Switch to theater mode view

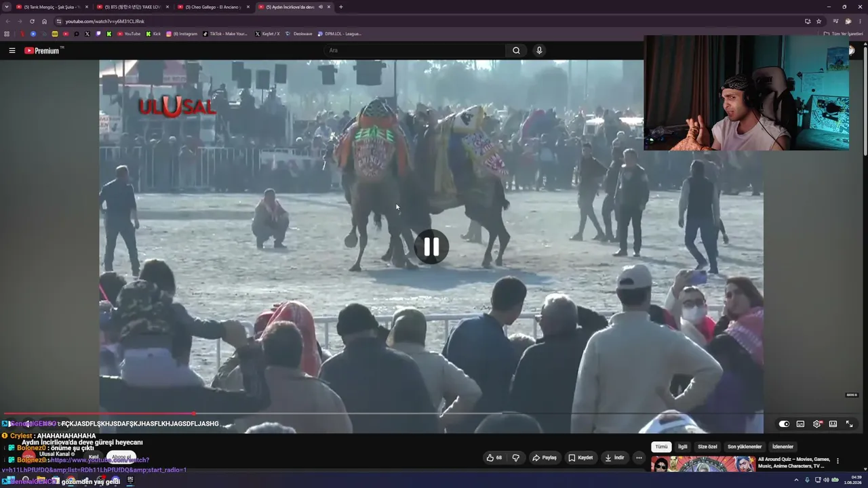tap(833, 424)
